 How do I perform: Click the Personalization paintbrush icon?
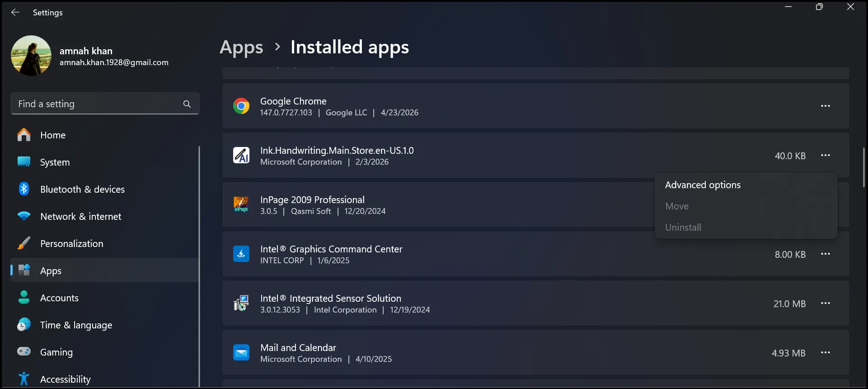24,243
